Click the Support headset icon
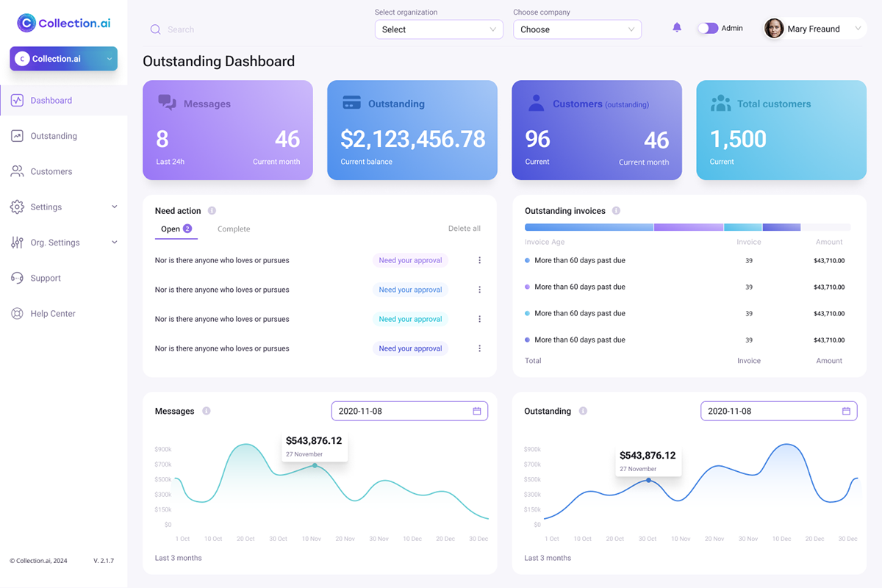Image resolution: width=882 pixels, height=588 pixels. coord(17,278)
